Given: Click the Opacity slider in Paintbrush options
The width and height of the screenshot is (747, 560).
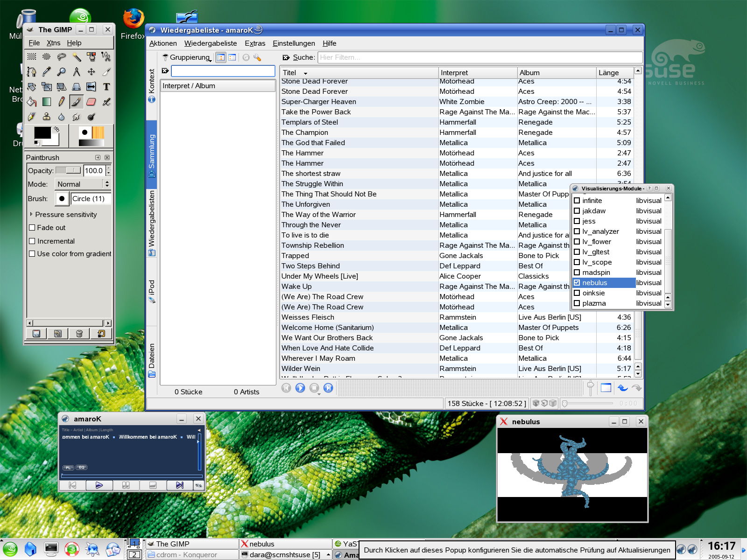Looking at the screenshot, I should (x=68, y=171).
